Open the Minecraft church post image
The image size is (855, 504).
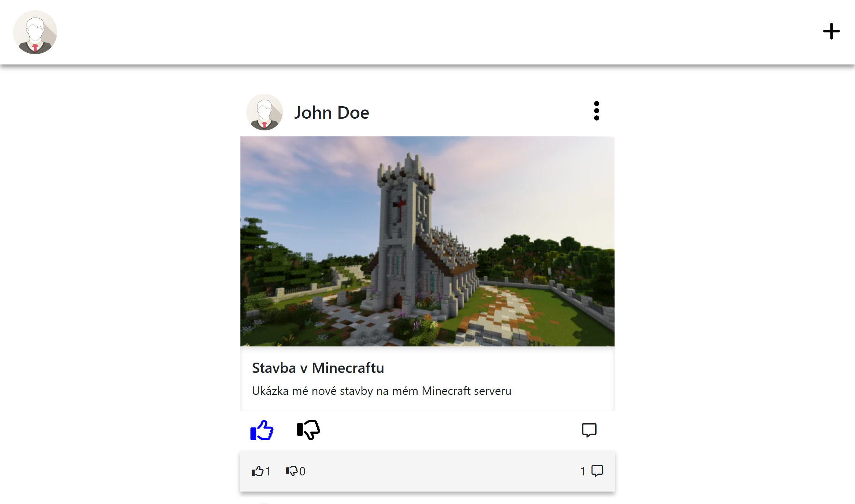pyautogui.click(x=427, y=241)
